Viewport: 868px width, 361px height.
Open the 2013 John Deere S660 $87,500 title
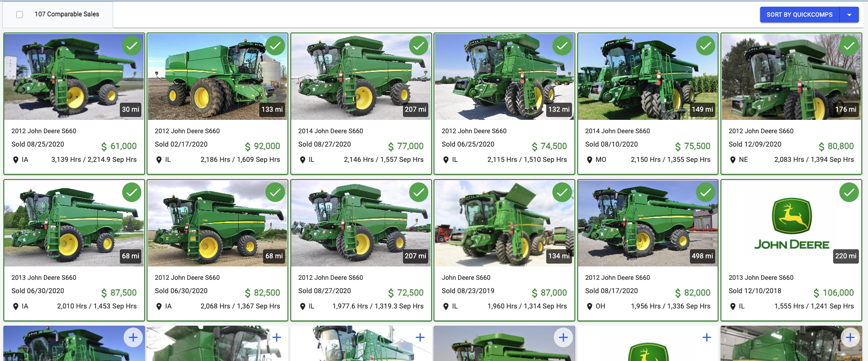coord(44,277)
